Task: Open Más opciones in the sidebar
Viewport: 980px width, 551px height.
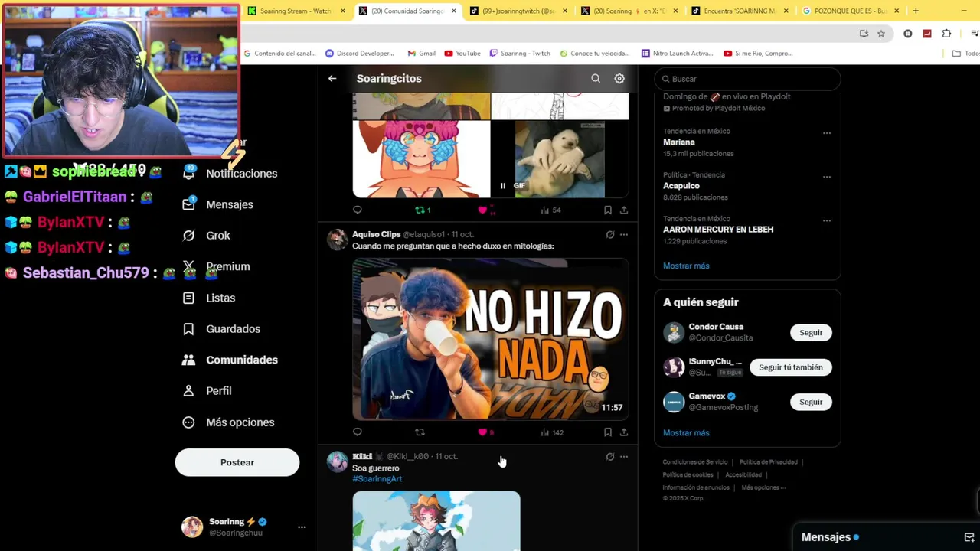Action: [x=228, y=422]
